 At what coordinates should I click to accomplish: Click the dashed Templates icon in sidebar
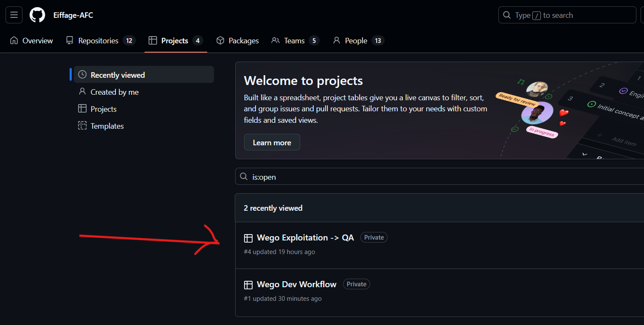click(x=82, y=126)
